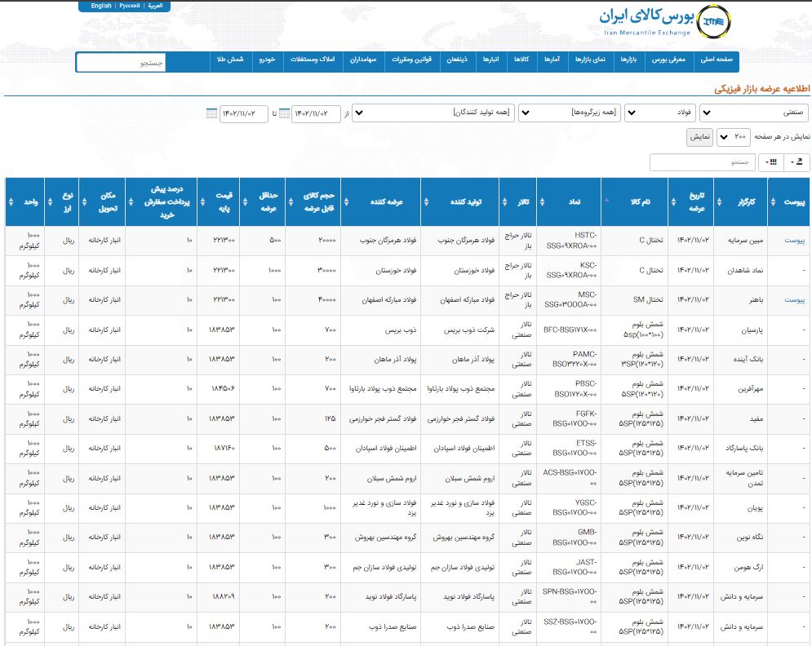Sort table by قیمت پایه column arrows
This screenshot has width=812, height=646.
click(x=202, y=202)
